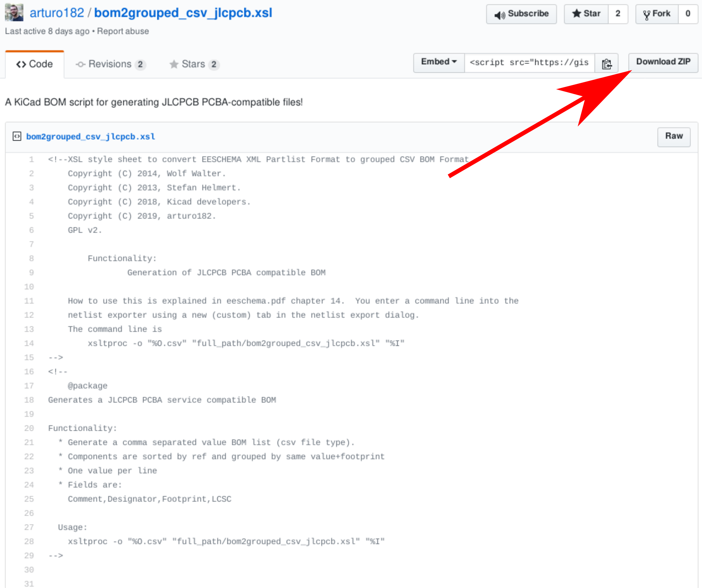
Task: Click the Fork button
Action: point(656,14)
